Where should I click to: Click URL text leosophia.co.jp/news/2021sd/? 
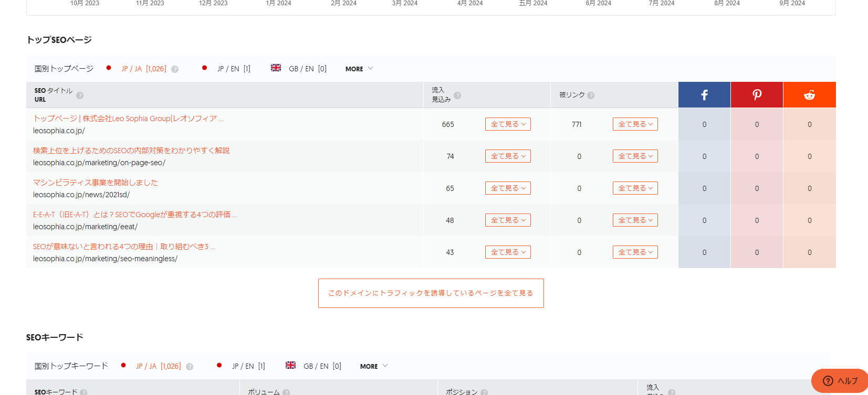81,195
